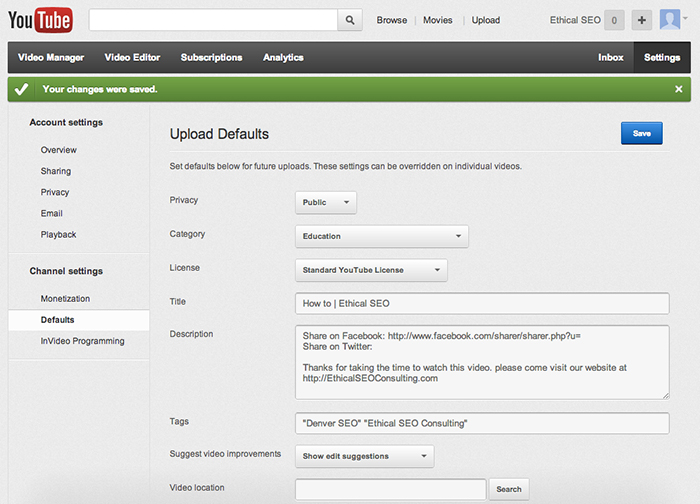Click into the YouTube search field

pyautogui.click(x=213, y=20)
